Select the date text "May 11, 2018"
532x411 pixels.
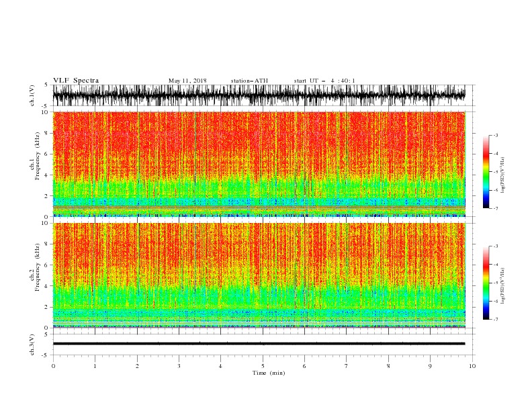coord(187,81)
